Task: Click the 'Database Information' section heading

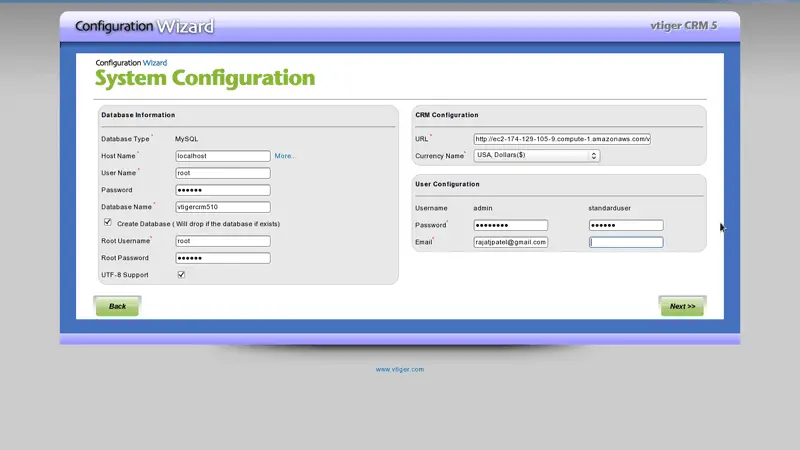Action: pos(138,115)
